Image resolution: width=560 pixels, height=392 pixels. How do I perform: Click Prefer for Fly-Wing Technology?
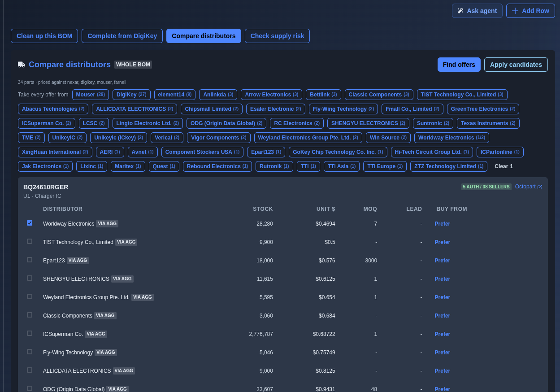[x=442, y=353]
